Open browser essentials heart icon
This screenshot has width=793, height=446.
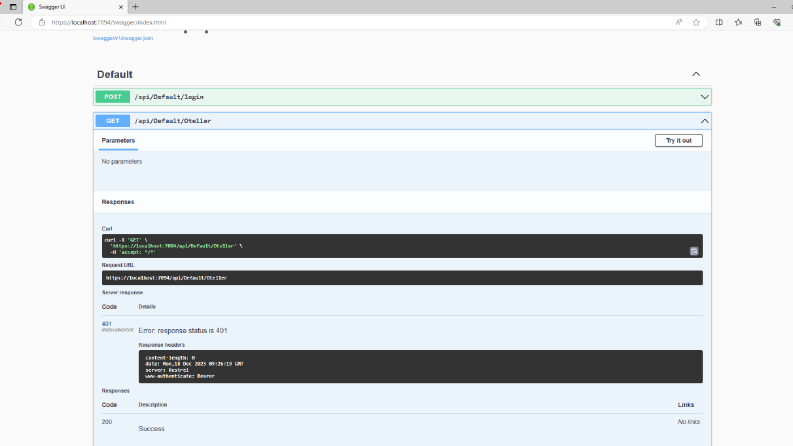(777, 22)
